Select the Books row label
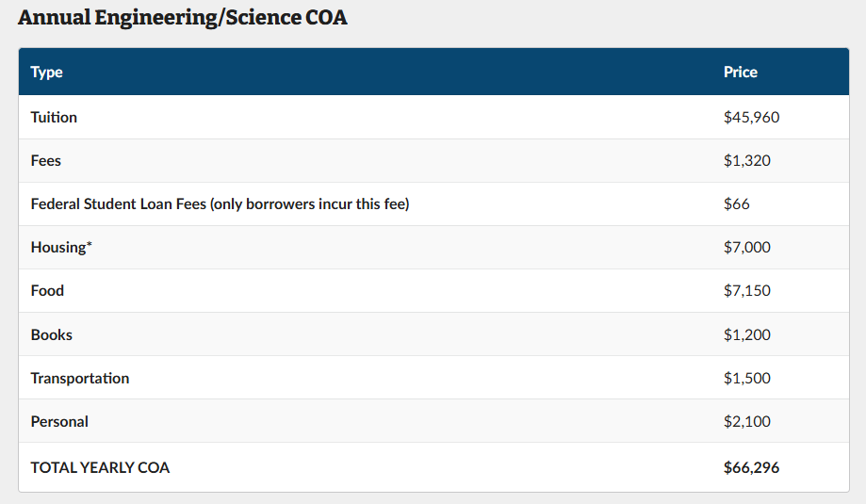Viewport: 866px width, 504px height. 52,335
